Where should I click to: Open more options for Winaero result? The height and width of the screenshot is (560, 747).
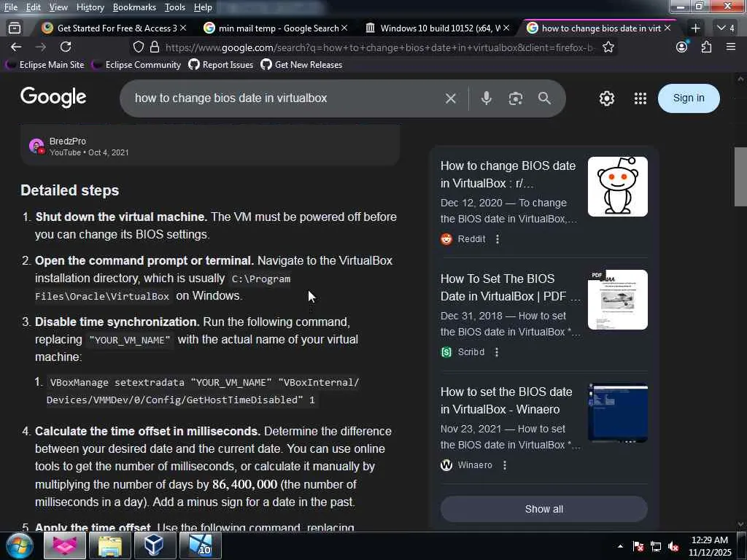point(505,465)
